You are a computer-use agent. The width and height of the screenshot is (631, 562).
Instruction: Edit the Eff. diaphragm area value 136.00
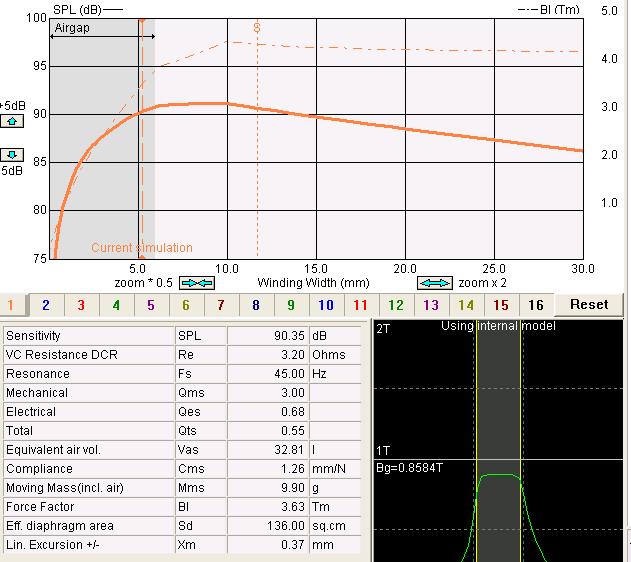click(268, 526)
